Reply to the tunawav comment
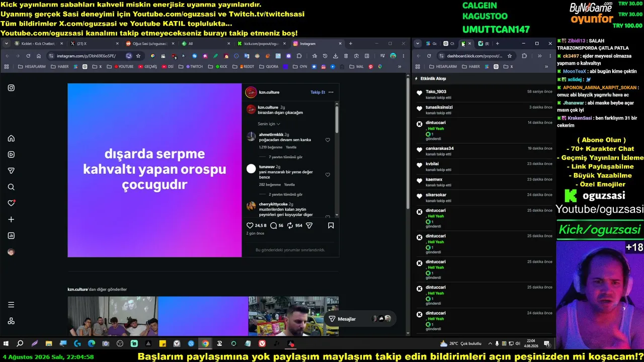The height and width of the screenshot is (362, 644). point(289,185)
